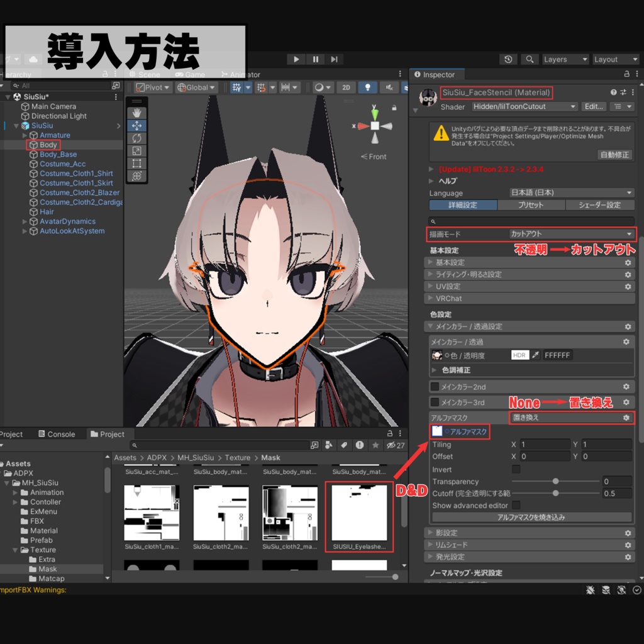Select the シェーダー設定 tab
The image size is (644, 644).
pyautogui.click(x=599, y=204)
